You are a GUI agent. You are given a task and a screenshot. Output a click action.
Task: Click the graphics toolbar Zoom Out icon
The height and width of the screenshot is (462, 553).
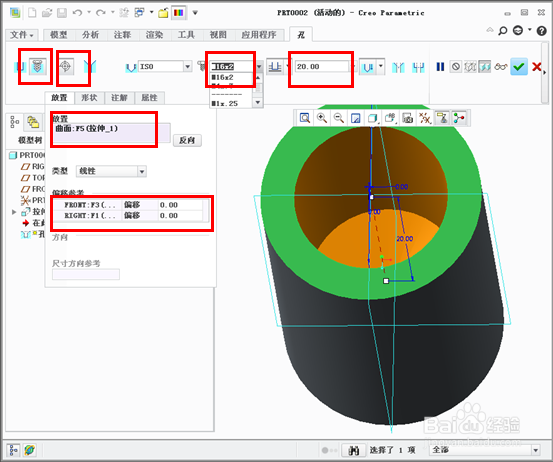[x=339, y=118]
